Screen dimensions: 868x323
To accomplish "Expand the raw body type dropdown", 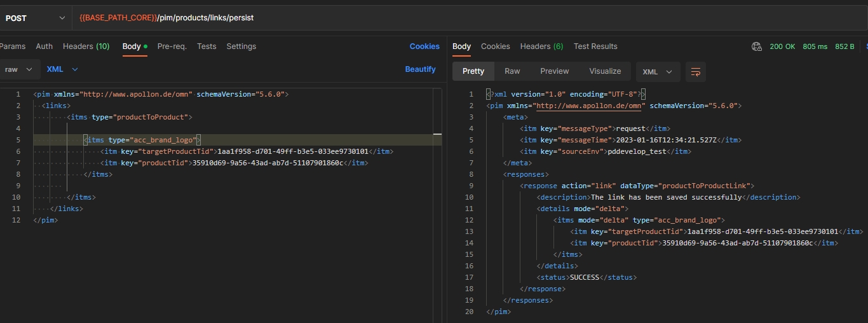I will (x=19, y=69).
